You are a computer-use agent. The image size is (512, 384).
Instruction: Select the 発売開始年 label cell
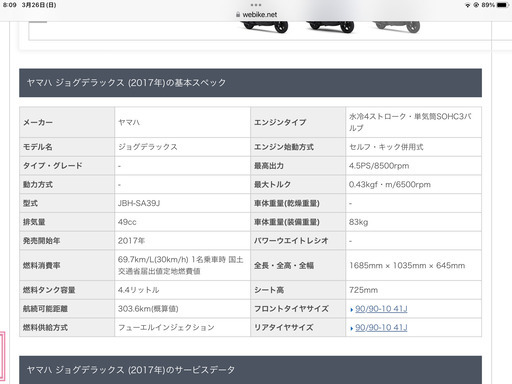[67, 241]
